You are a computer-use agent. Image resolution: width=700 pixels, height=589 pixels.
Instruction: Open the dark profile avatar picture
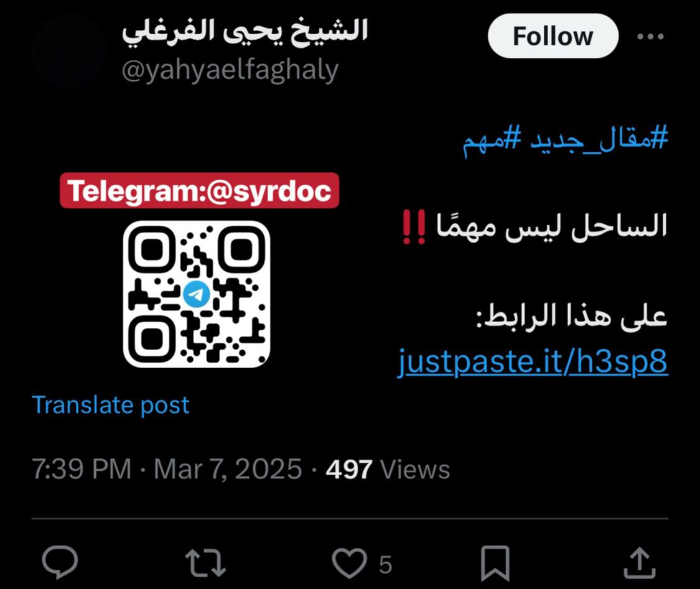tap(68, 50)
